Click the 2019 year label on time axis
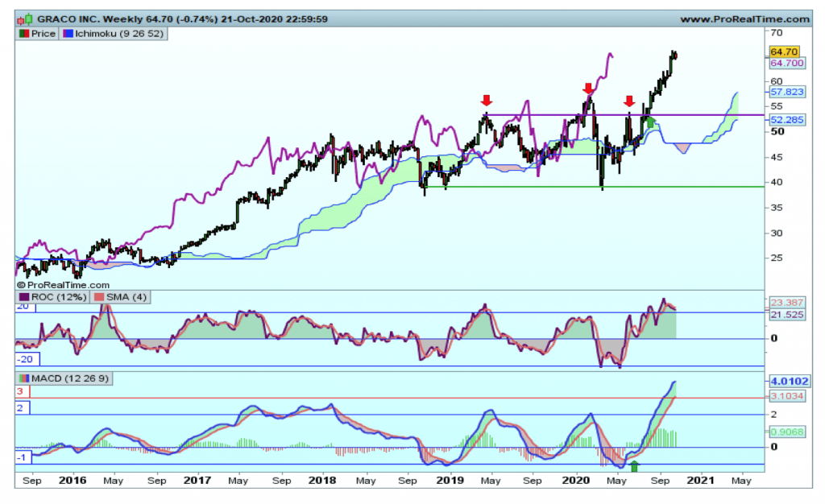This screenshot has width=825, height=504. (x=450, y=481)
